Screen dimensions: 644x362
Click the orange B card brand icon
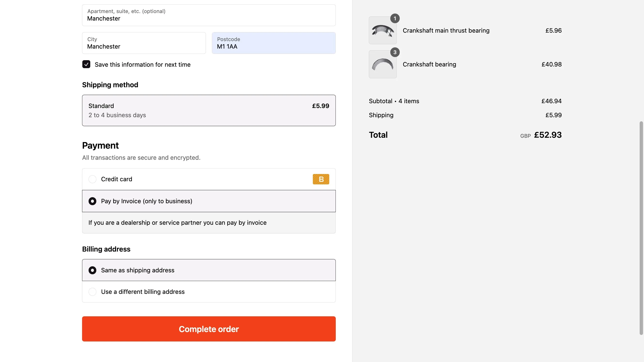[321, 179]
